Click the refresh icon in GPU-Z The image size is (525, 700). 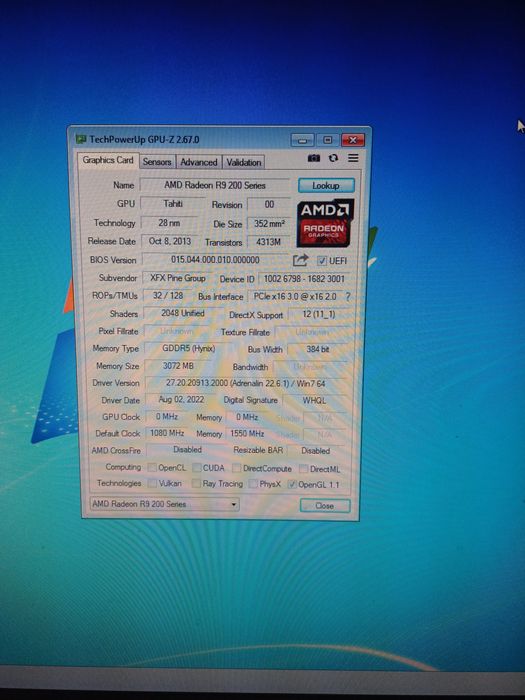coord(333,158)
